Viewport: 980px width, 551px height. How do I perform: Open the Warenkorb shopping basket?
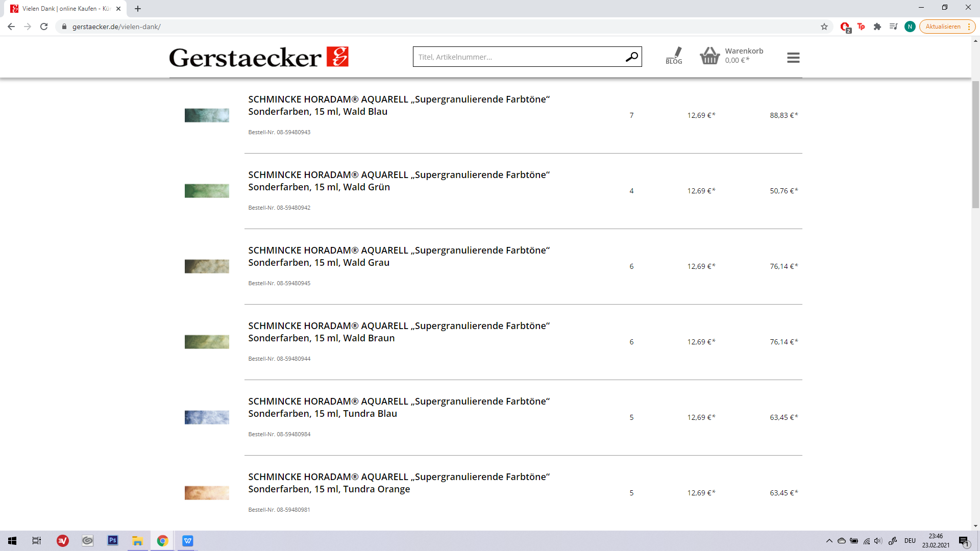[x=710, y=56]
